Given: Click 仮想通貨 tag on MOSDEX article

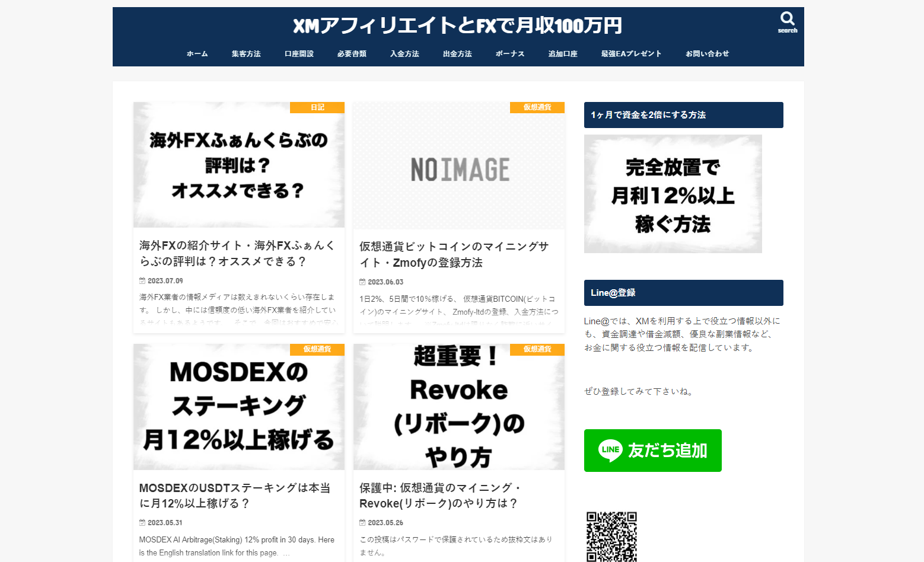Looking at the screenshot, I should [x=317, y=349].
